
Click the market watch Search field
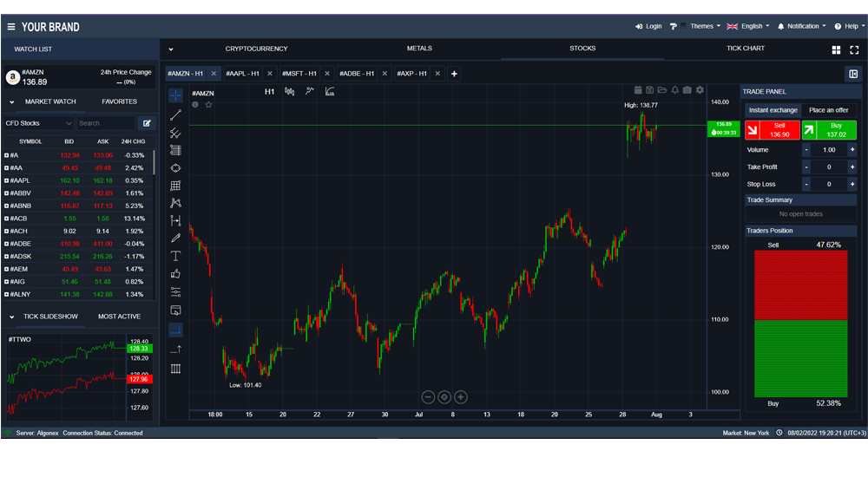[106, 123]
